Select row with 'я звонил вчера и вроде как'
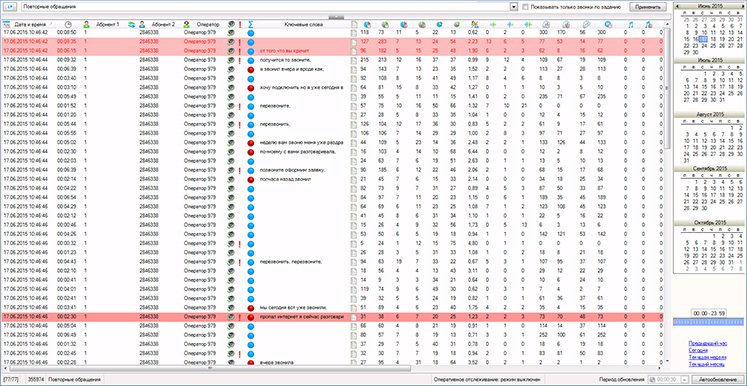Image resolution: width=747 pixels, height=386 pixels. point(333,69)
